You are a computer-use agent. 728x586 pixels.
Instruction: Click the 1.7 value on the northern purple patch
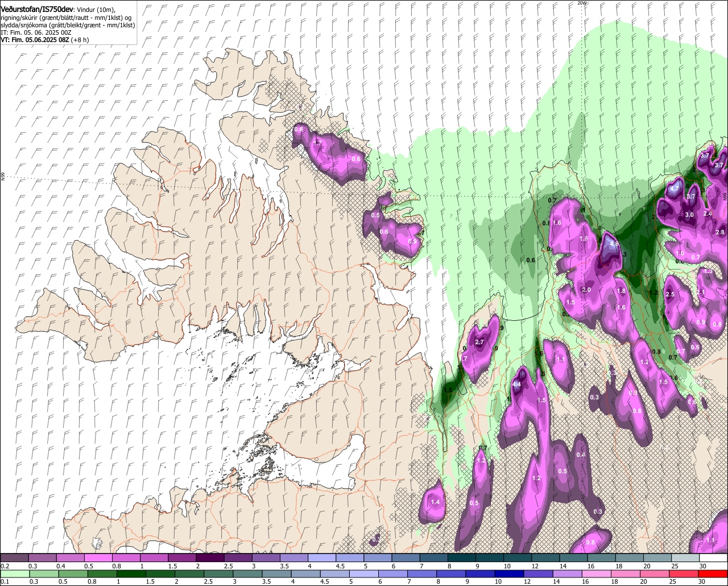click(x=318, y=143)
